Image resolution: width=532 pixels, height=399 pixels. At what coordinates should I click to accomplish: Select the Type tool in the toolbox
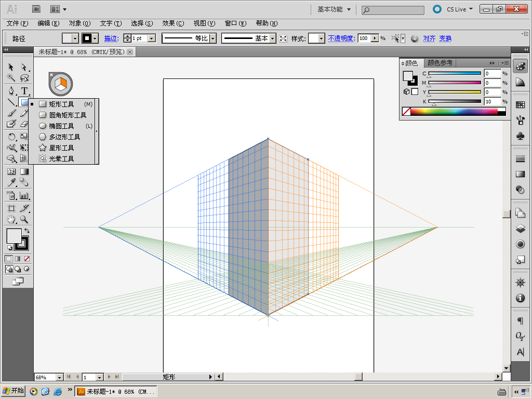point(24,91)
